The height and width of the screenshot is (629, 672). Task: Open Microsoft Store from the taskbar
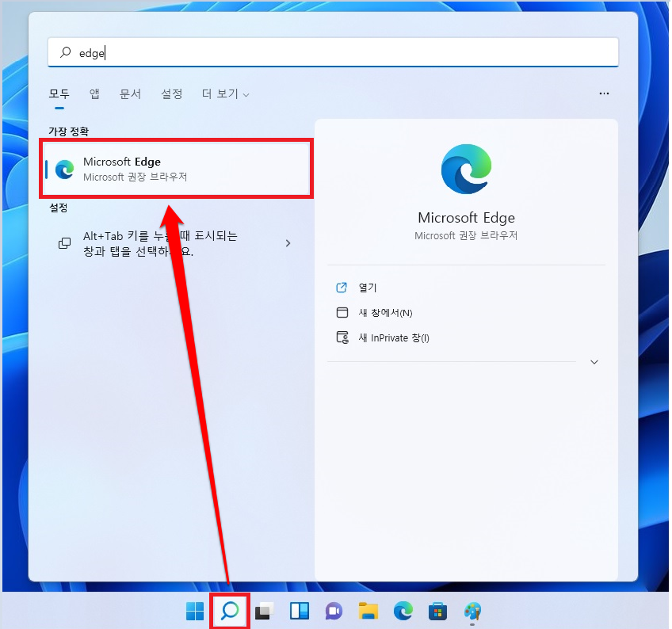[x=437, y=611]
